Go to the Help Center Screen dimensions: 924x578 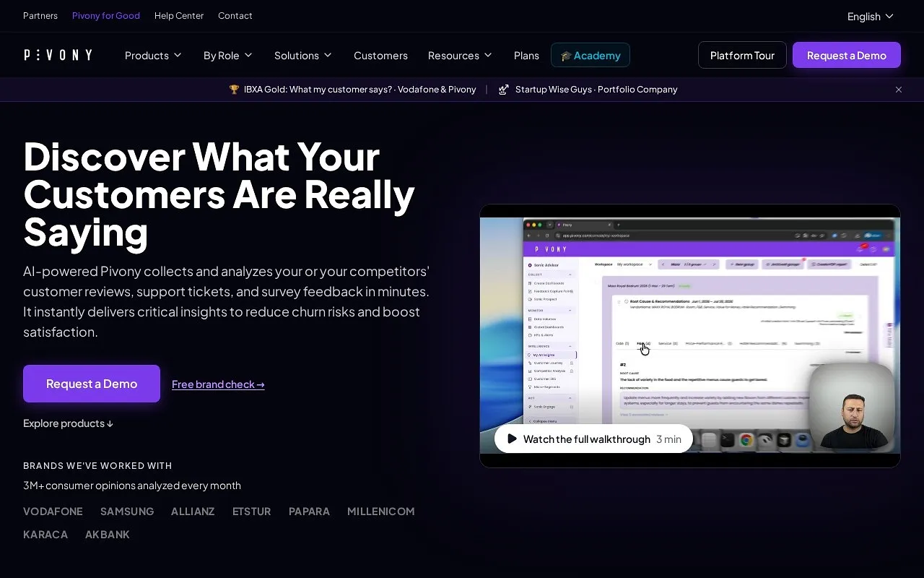click(x=179, y=15)
